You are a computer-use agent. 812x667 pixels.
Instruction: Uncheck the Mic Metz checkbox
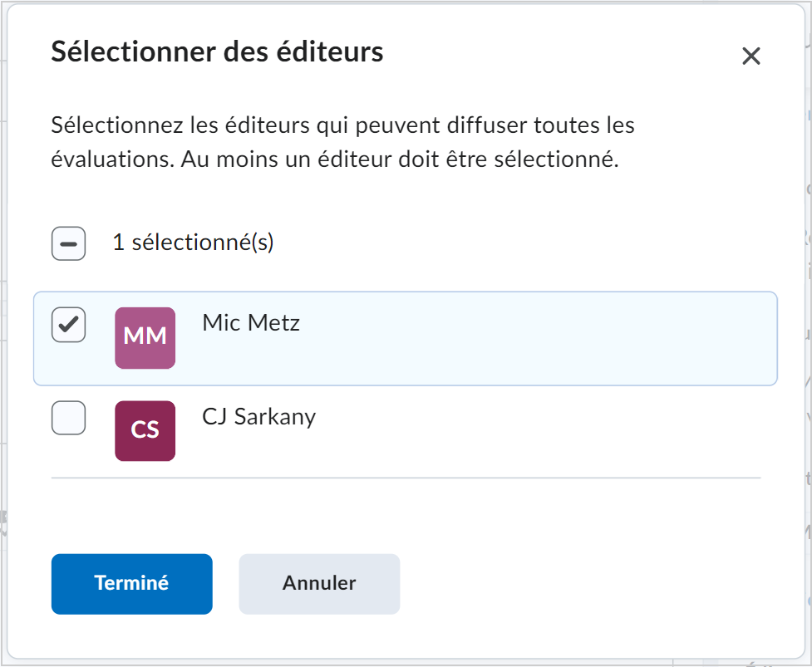pos(68,325)
